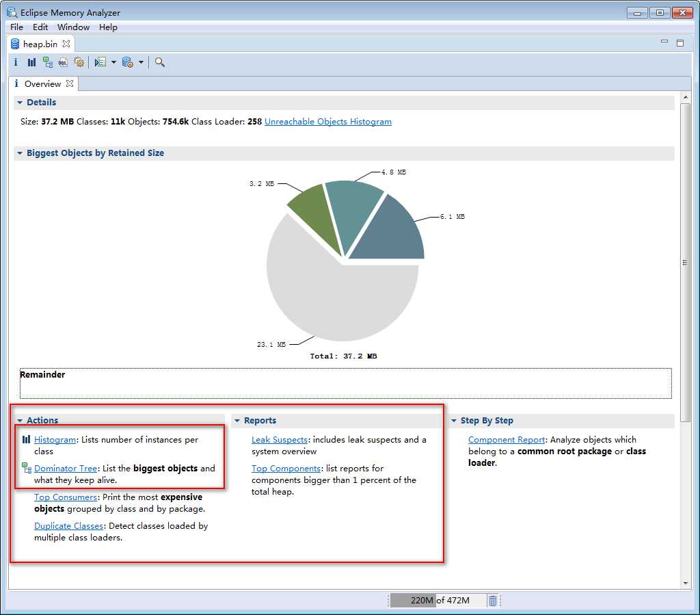Open the Window menu
700x615 pixels.
[x=73, y=27]
